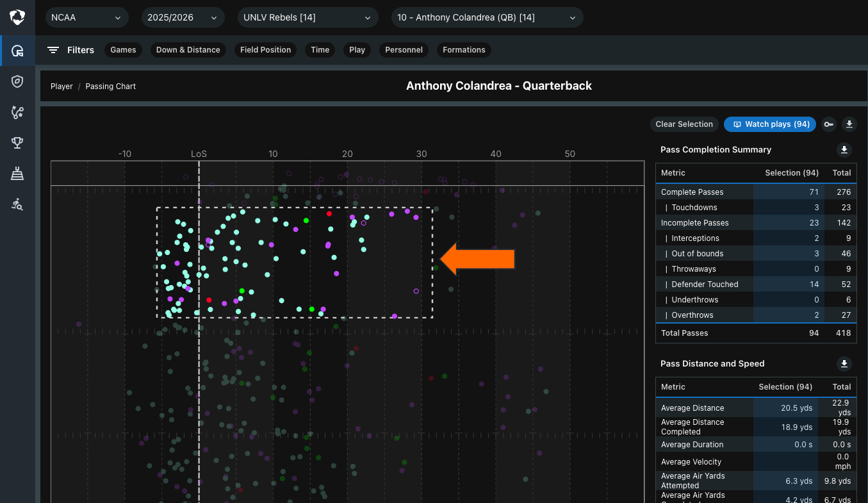Click the Passing Chart breadcrumb
Viewport: 868px width, 503px height.
(x=111, y=87)
